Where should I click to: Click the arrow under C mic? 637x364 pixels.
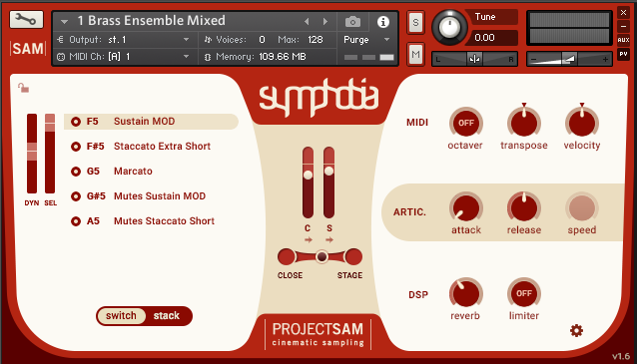309,239
